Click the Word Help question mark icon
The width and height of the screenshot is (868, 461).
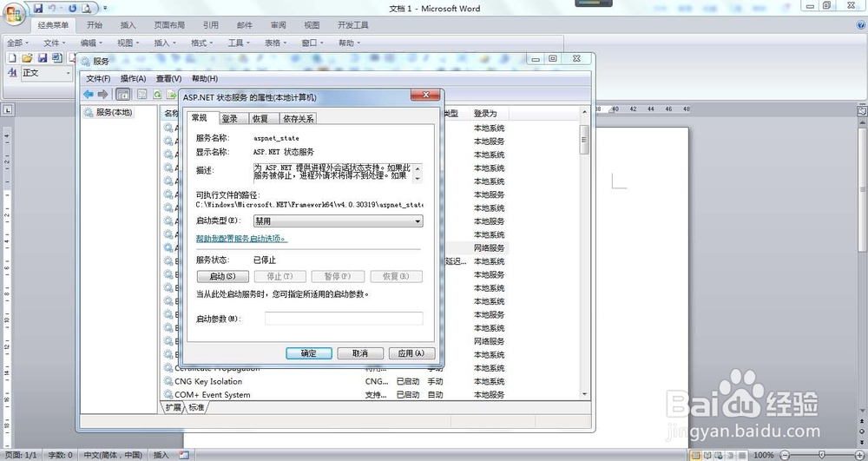(861, 25)
